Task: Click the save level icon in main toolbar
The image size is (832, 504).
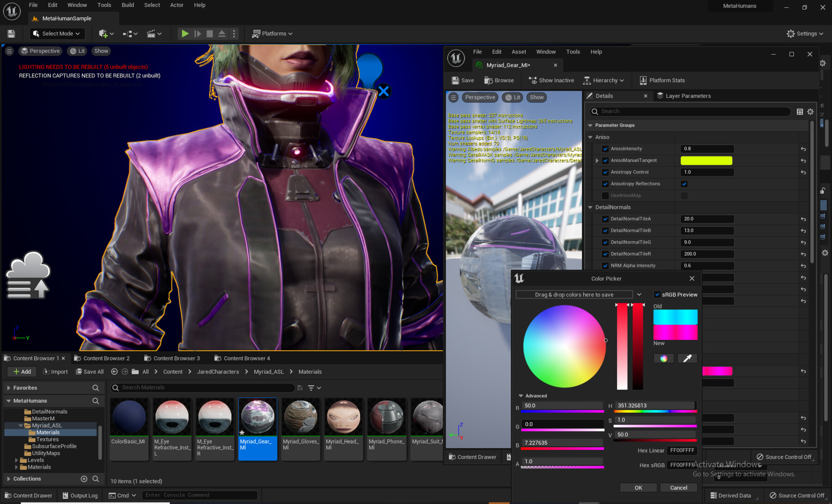Action: pos(11,34)
